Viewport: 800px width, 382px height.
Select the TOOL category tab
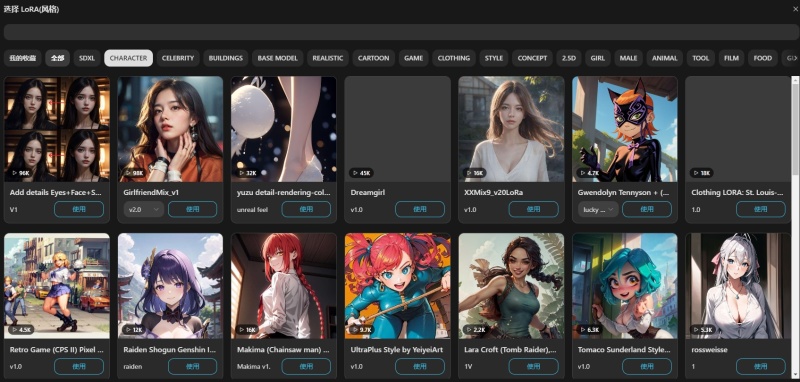[701, 58]
